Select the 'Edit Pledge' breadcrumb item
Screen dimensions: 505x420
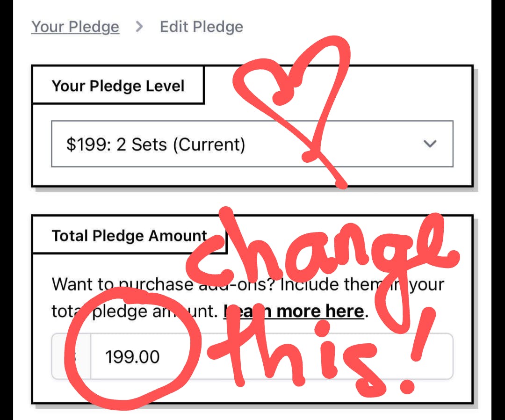pos(201,27)
